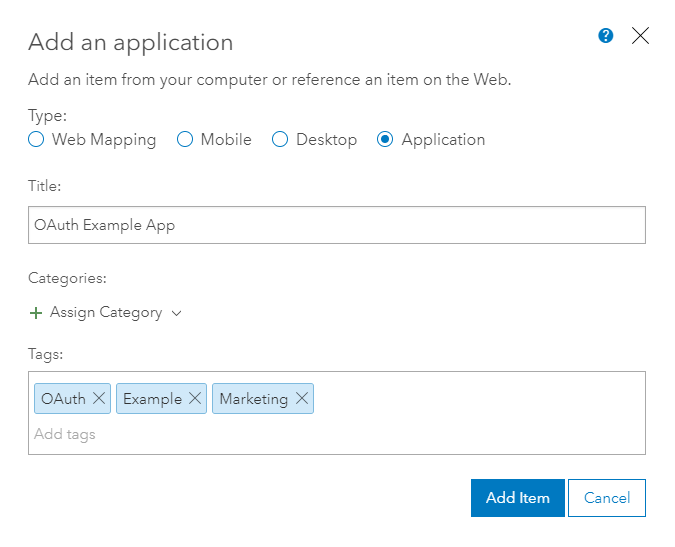
Task: Click the Cancel button
Action: [606, 498]
